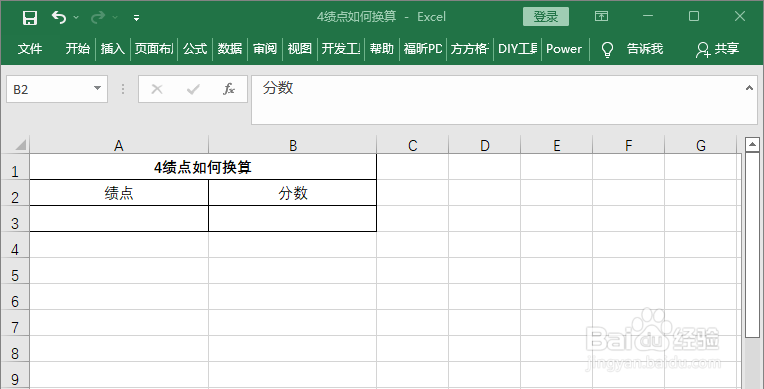
Task: Select column D header
Action: click(x=485, y=145)
